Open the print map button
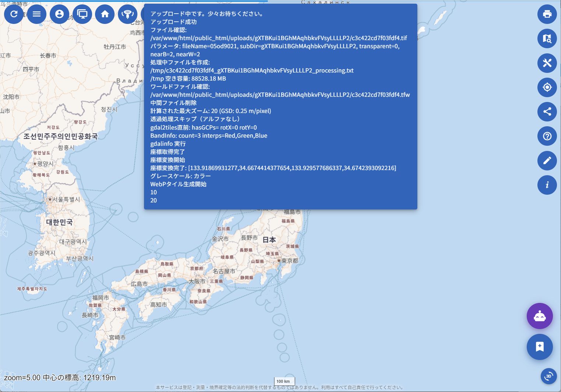Viewport: 561px width, 392px height. [x=547, y=14]
